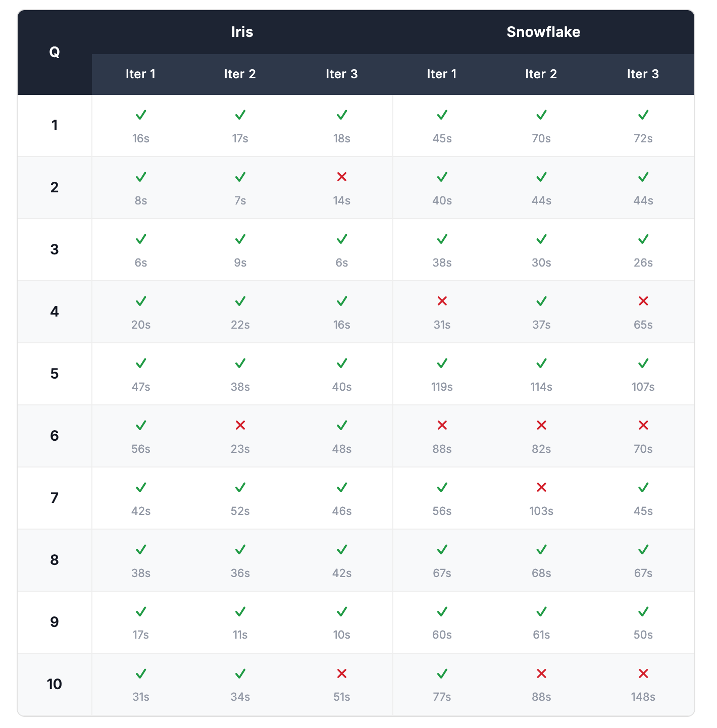Select the Iris group header

click(242, 32)
